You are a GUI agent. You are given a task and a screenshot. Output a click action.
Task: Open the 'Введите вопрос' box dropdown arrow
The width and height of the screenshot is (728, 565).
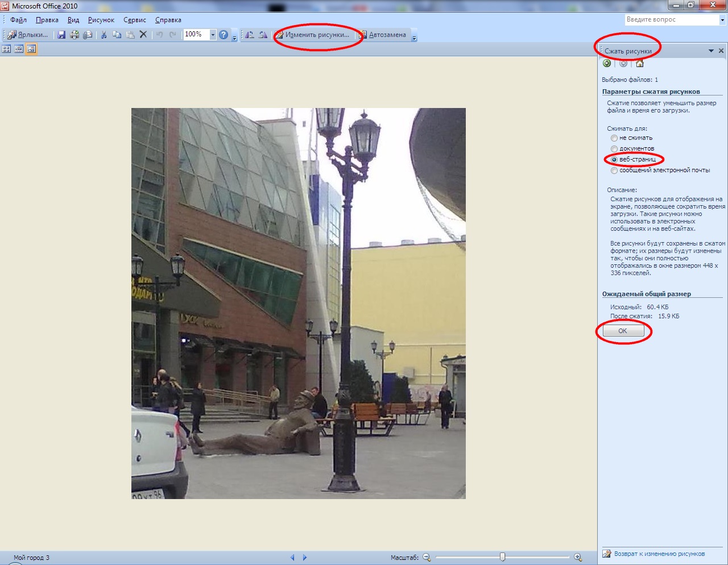click(722, 20)
